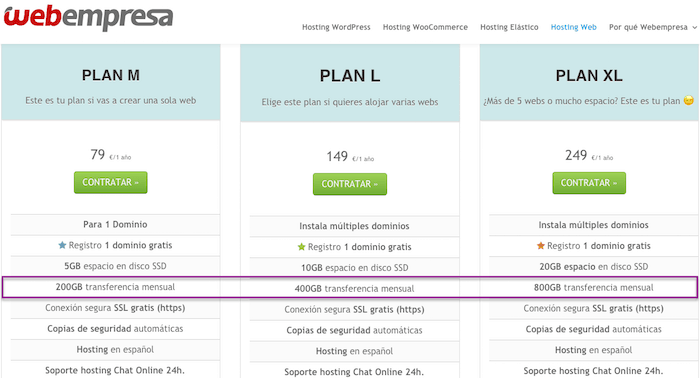The width and height of the screenshot is (700, 378).
Task: Select the Hosting Elástico menu item
Action: [x=509, y=27]
